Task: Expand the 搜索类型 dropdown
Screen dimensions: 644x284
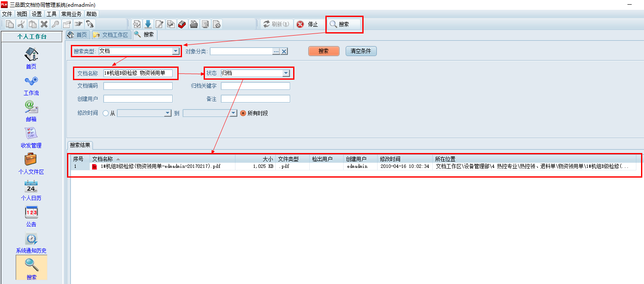Action: click(176, 51)
